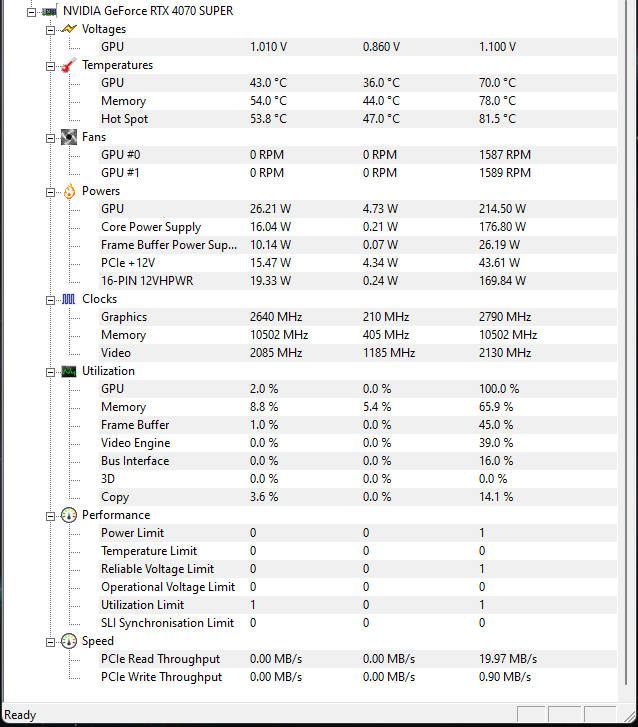The width and height of the screenshot is (638, 727).
Task: Collapse the NVIDIA GeForce RTX 4070 SUPER node
Action: [31, 11]
